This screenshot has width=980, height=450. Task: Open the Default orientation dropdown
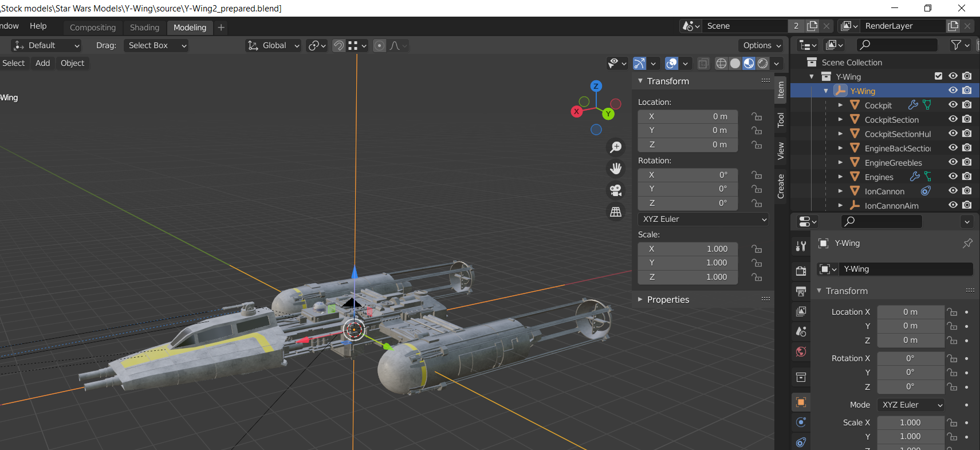[x=46, y=45]
